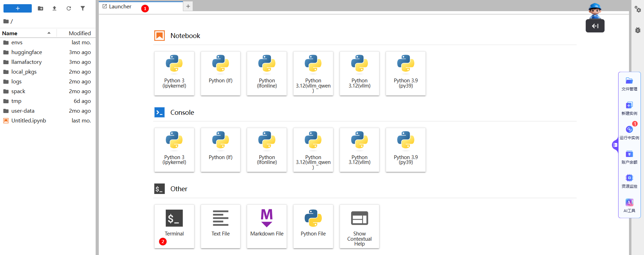Add a new tab with plus button
The width and height of the screenshot is (644, 255).
[188, 6]
